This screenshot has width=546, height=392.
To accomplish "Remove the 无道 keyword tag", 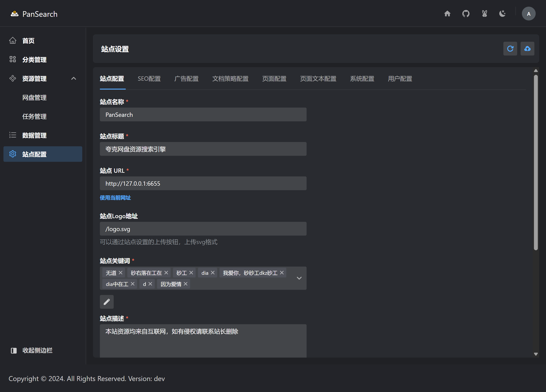I will 121,273.
